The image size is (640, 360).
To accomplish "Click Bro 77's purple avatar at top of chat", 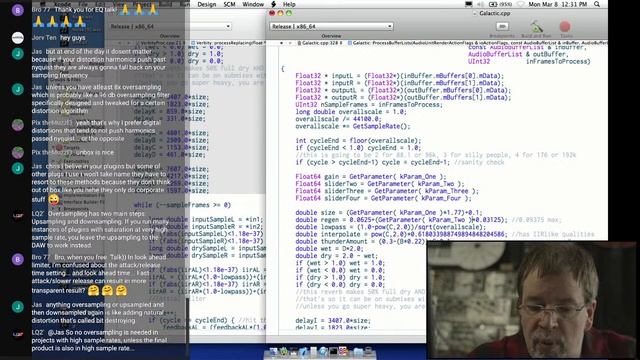I will click(x=18, y=10).
